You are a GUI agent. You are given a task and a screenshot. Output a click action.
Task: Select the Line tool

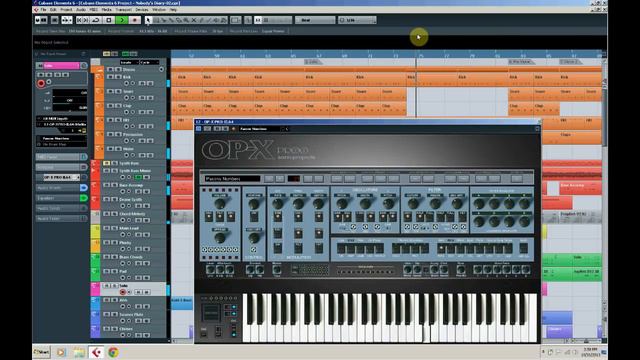(x=209, y=20)
